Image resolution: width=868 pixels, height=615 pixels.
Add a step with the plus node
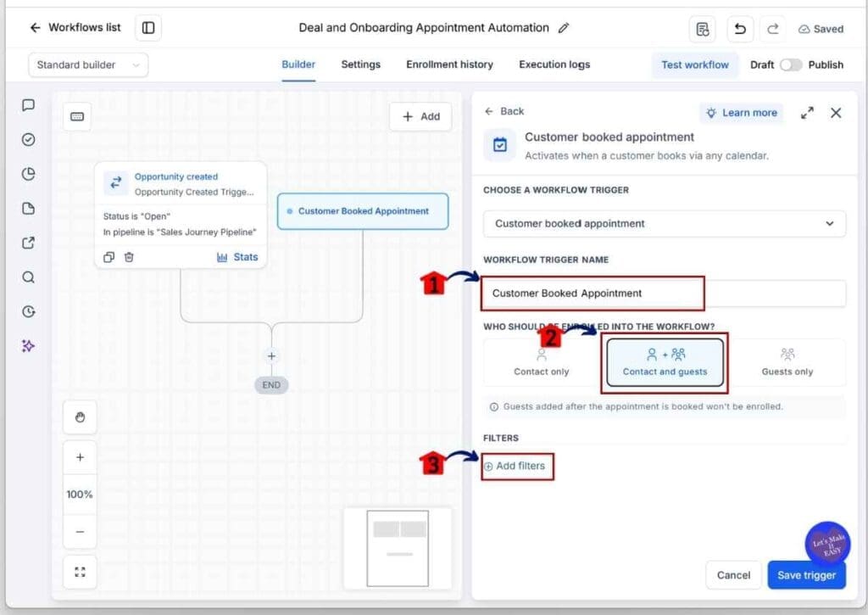(271, 355)
